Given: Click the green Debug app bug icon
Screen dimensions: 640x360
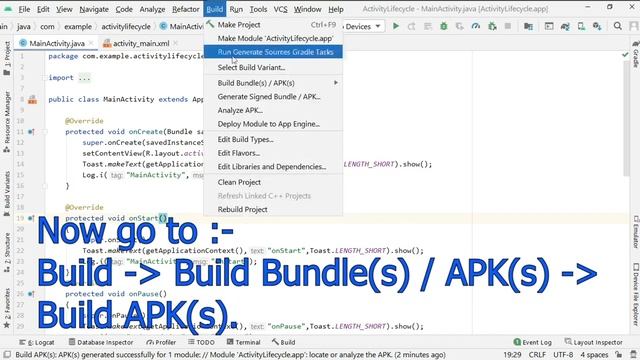Looking at the screenshot, I should click(x=444, y=26).
